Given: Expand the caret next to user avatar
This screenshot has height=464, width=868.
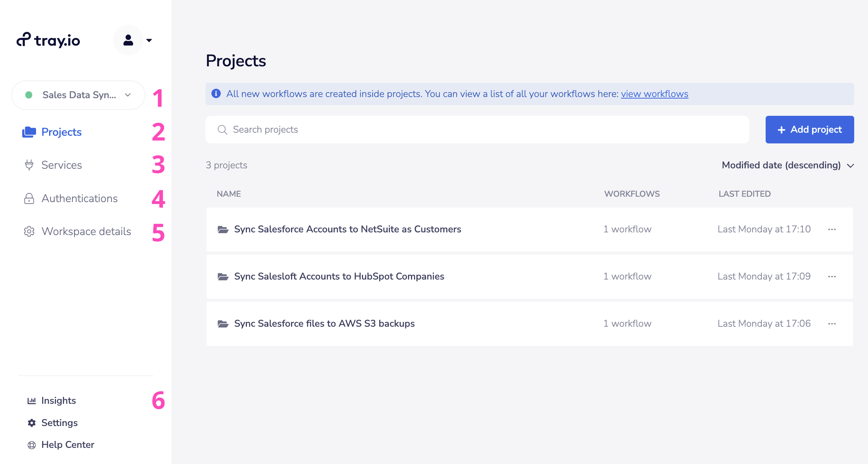Looking at the screenshot, I should point(149,40).
